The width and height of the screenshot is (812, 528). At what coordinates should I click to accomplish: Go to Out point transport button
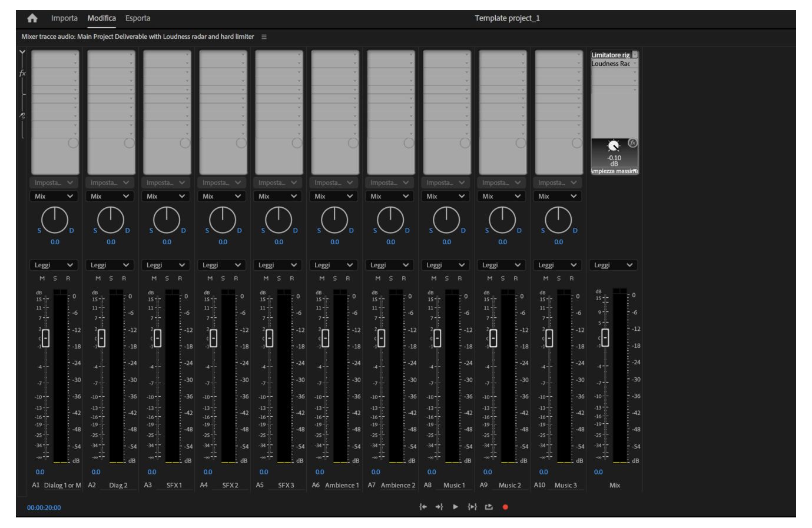[x=439, y=507]
